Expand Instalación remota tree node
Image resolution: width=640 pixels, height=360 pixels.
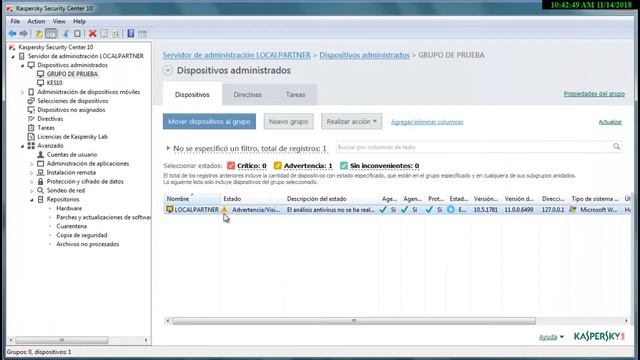[x=32, y=173]
